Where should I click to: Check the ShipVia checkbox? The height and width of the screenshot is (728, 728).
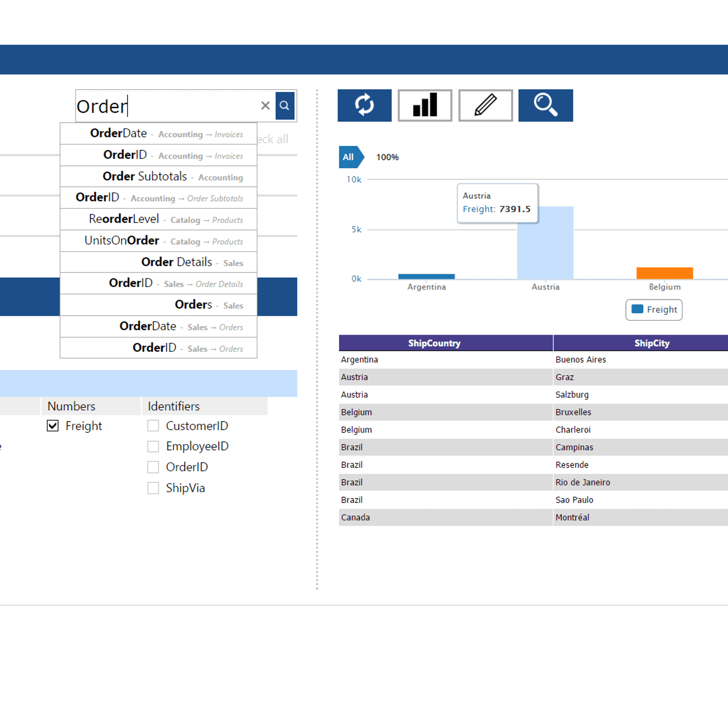(153, 488)
